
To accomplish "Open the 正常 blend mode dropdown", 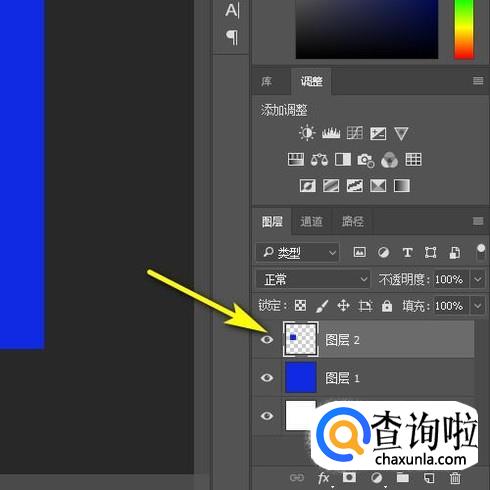I will click(x=313, y=279).
